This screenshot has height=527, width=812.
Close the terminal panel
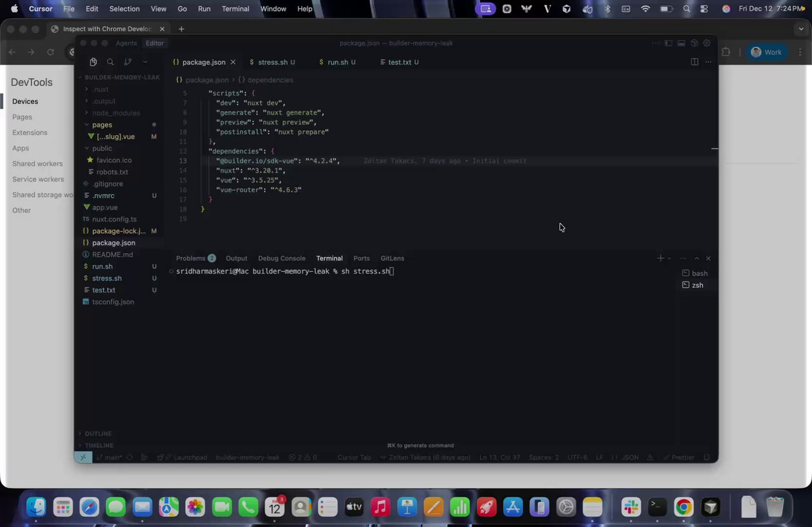[x=709, y=258]
